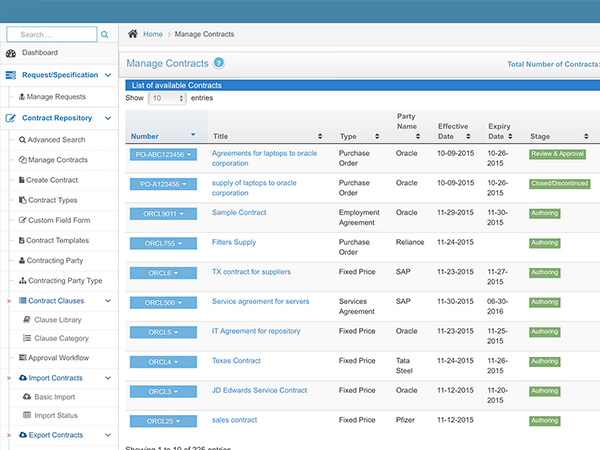Screen dimensions: 600x450
Task: Open the ORCL755 contract dropdown
Action: [163, 243]
